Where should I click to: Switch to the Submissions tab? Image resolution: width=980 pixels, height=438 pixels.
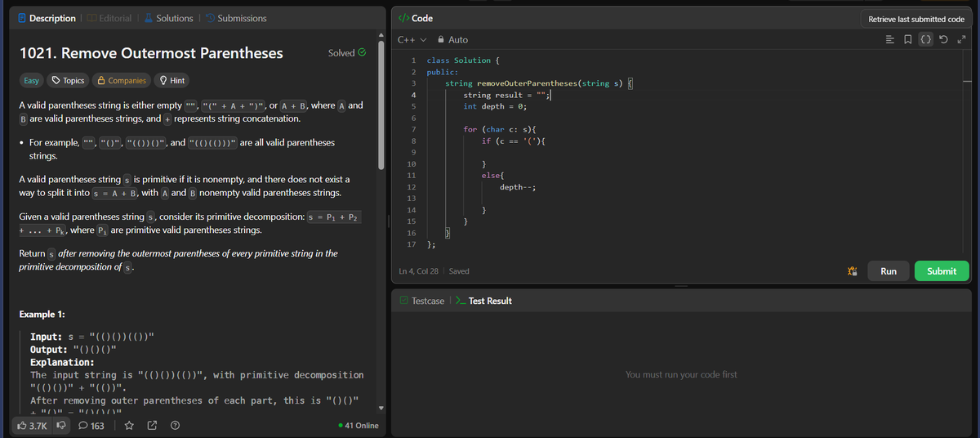tap(235, 18)
